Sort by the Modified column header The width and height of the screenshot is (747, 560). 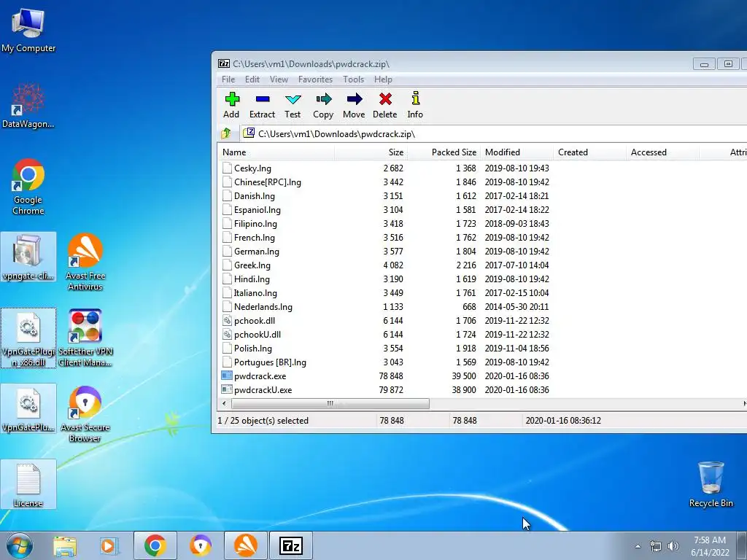coord(517,152)
